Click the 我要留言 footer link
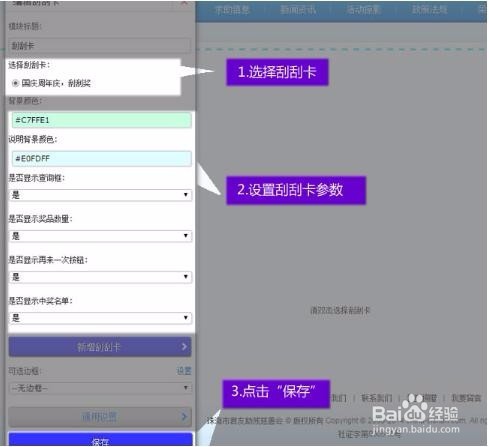This screenshot has height=447, width=489. (466, 398)
